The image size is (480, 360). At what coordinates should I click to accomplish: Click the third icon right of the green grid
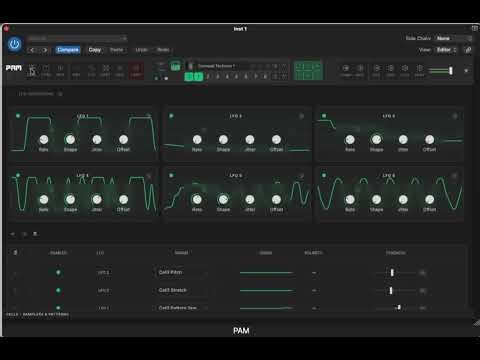376,71
